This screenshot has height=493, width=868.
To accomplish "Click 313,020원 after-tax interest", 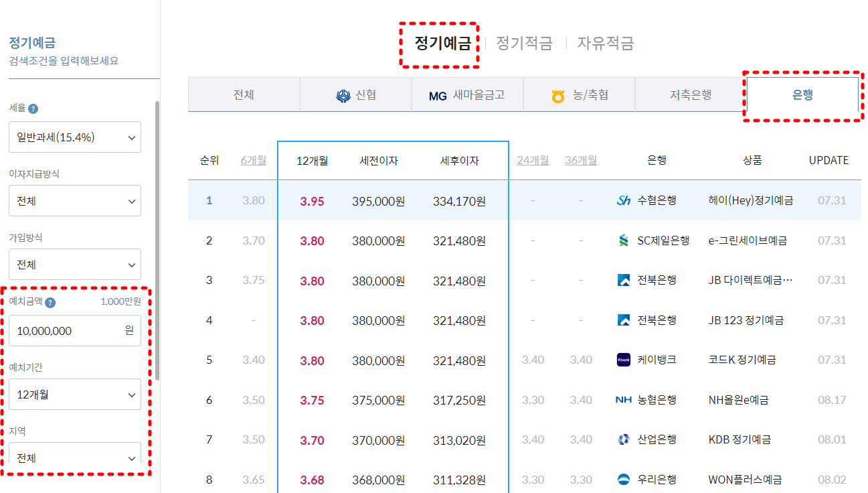I will pyautogui.click(x=459, y=440).
